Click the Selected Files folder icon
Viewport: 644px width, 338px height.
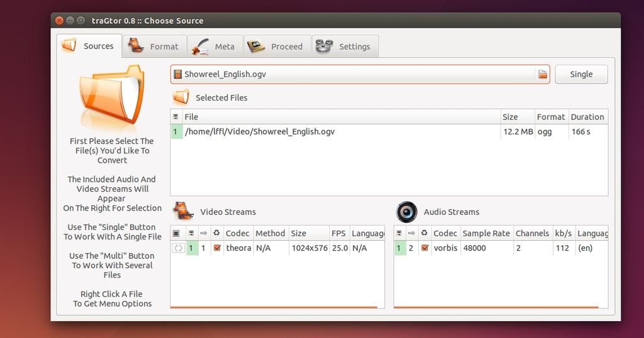tap(181, 97)
